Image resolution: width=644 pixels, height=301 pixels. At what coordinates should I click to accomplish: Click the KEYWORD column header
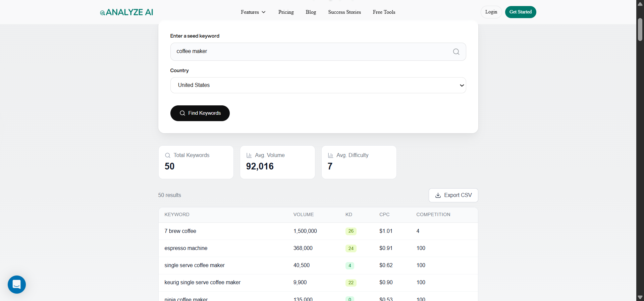coord(177,215)
